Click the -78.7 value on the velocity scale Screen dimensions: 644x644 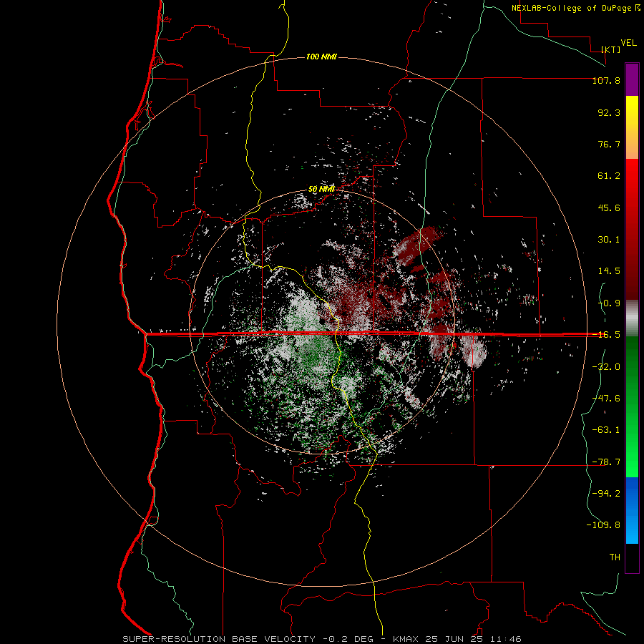click(606, 462)
